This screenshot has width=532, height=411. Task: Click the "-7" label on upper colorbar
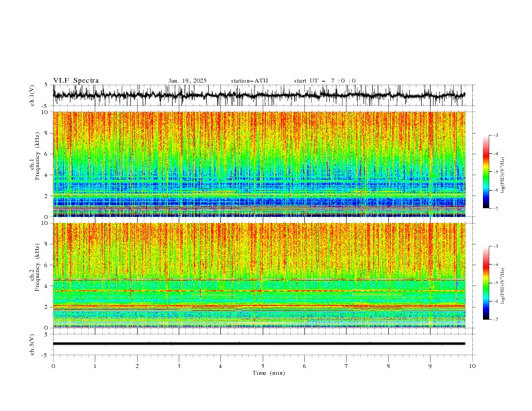point(495,208)
